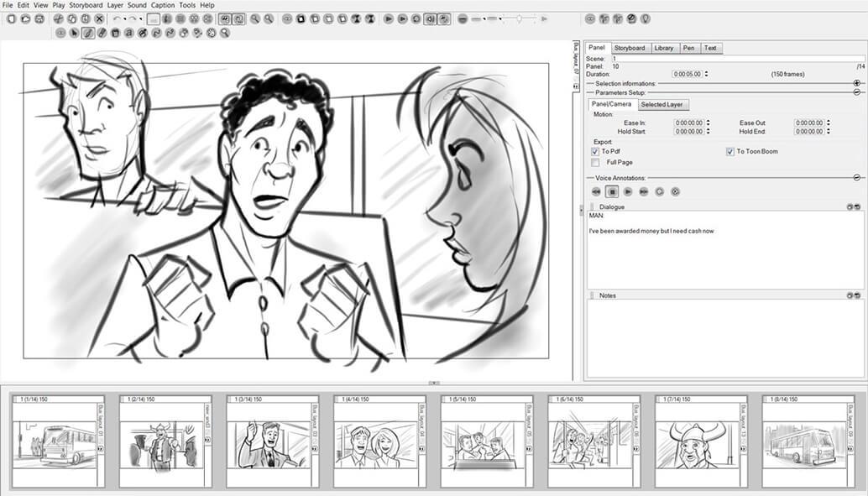The image size is (868, 496).
Task: Select the Text tool
Action: [128, 34]
